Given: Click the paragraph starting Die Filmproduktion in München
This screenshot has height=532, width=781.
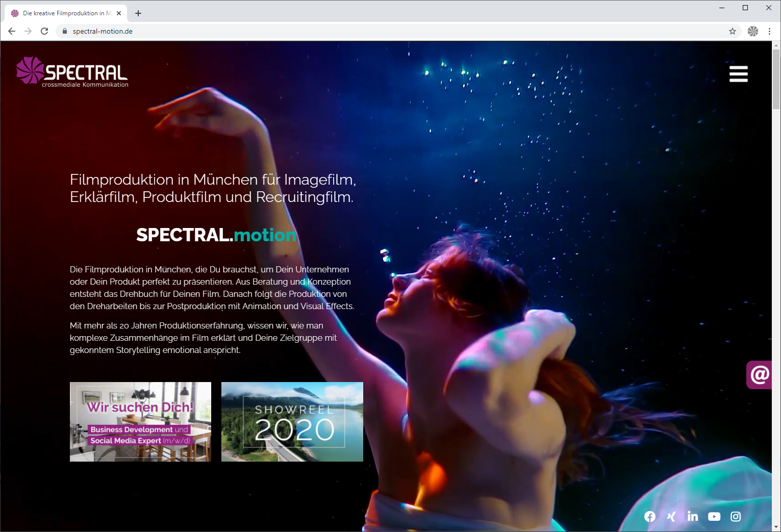Looking at the screenshot, I should (212, 288).
